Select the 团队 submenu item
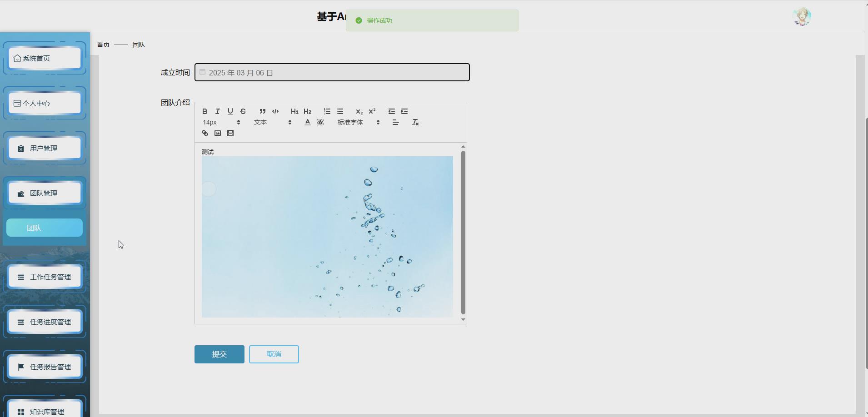 point(45,228)
